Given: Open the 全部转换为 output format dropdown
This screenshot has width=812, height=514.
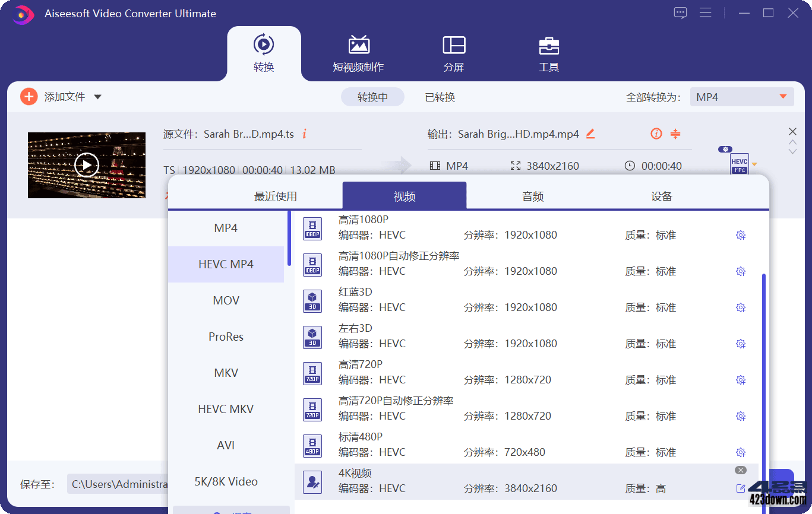Looking at the screenshot, I should point(742,96).
